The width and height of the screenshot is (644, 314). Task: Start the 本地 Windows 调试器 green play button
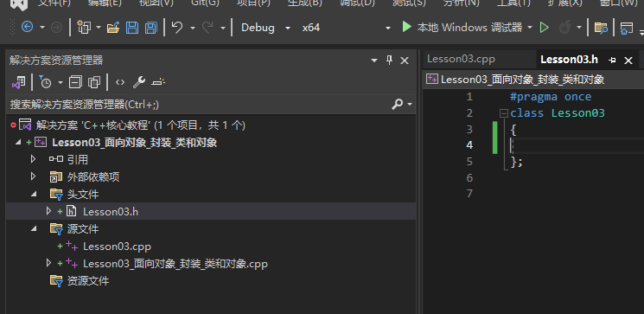pos(406,28)
